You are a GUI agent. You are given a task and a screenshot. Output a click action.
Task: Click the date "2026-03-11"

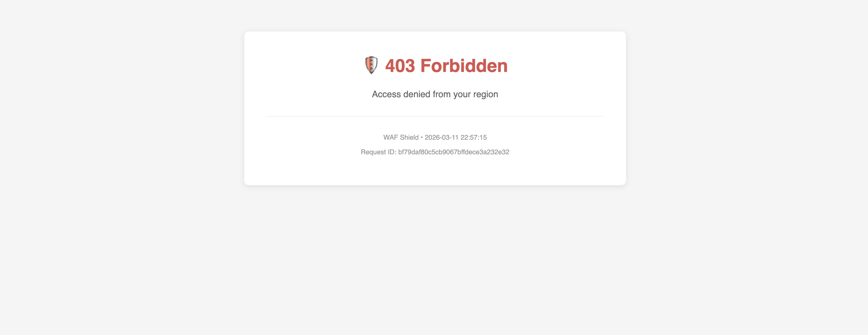[x=441, y=137]
